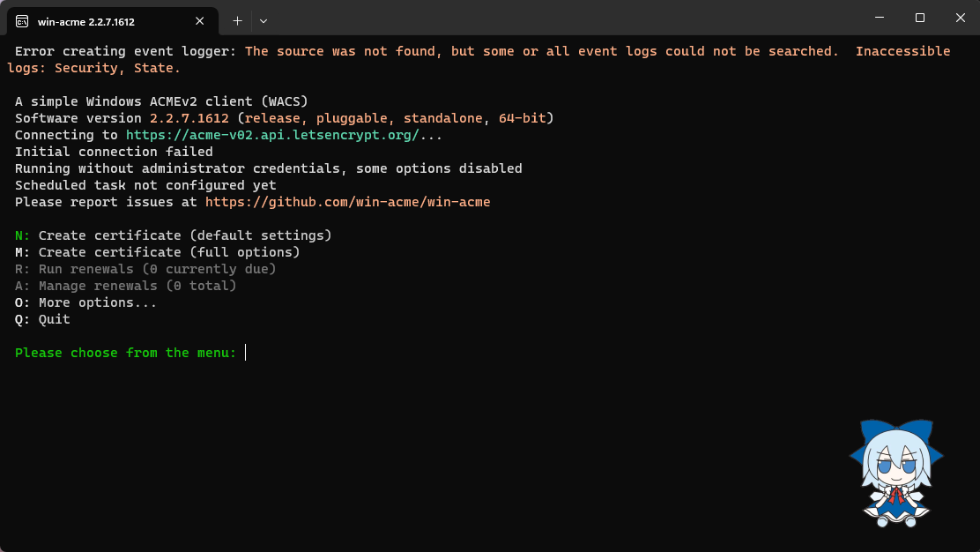The image size is (980, 552).
Task: Close the win-acme 2.2.7.1612 tab
Action: pos(202,21)
